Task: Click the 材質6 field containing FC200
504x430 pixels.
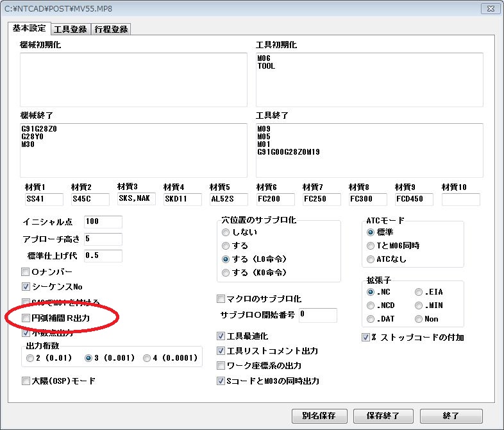Action: pyautogui.click(x=276, y=200)
